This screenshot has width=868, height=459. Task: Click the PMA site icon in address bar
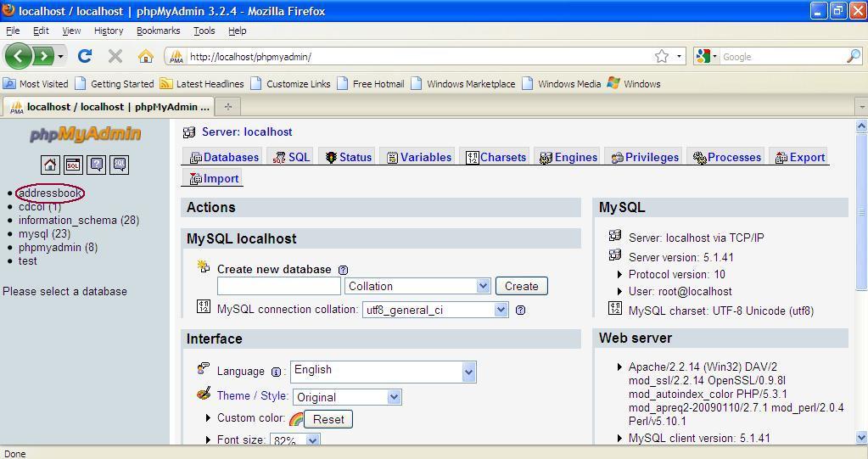click(x=176, y=56)
